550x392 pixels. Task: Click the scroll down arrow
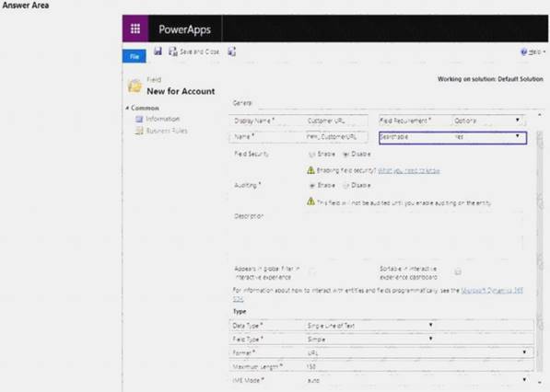click(x=540, y=382)
